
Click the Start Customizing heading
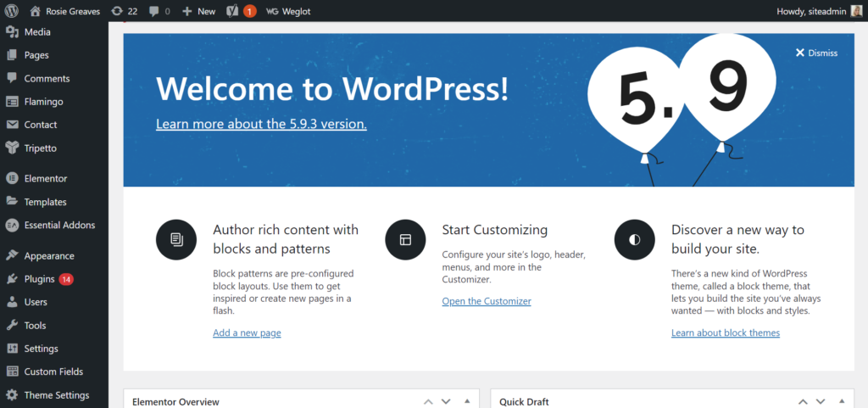tap(495, 229)
